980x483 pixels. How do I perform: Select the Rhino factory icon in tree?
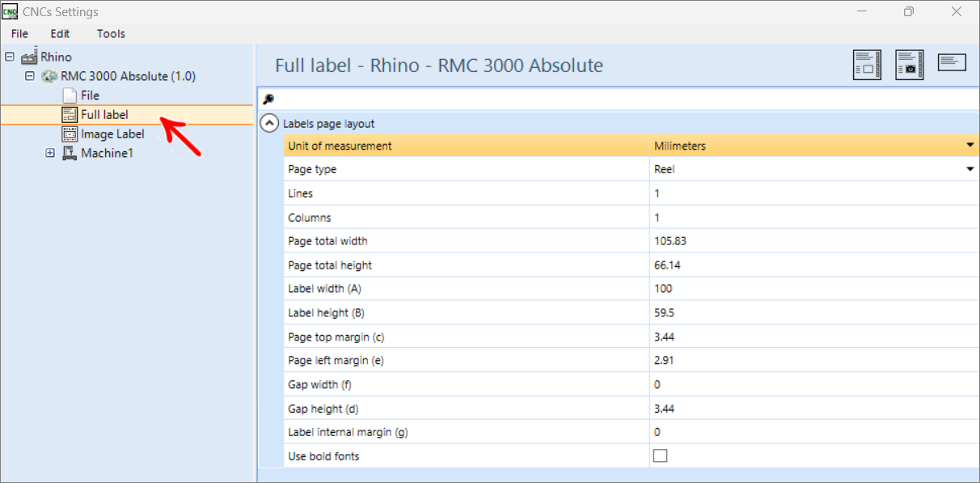30,57
